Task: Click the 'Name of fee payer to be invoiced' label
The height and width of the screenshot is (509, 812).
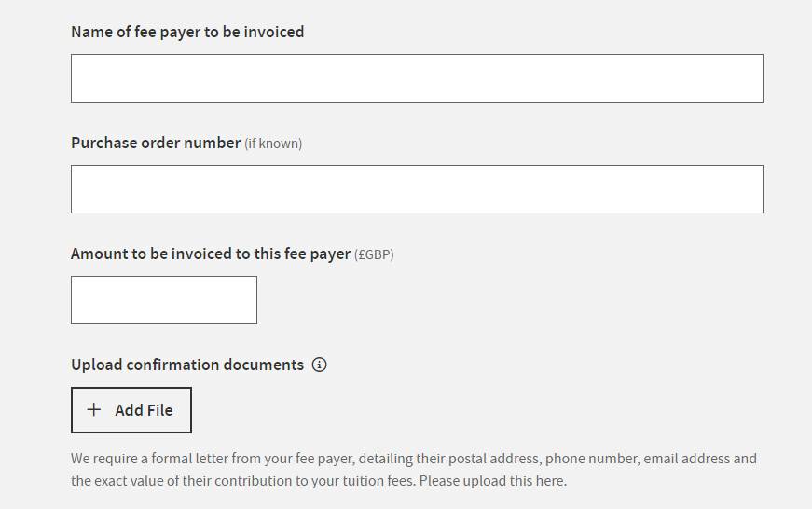Action: point(187,32)
